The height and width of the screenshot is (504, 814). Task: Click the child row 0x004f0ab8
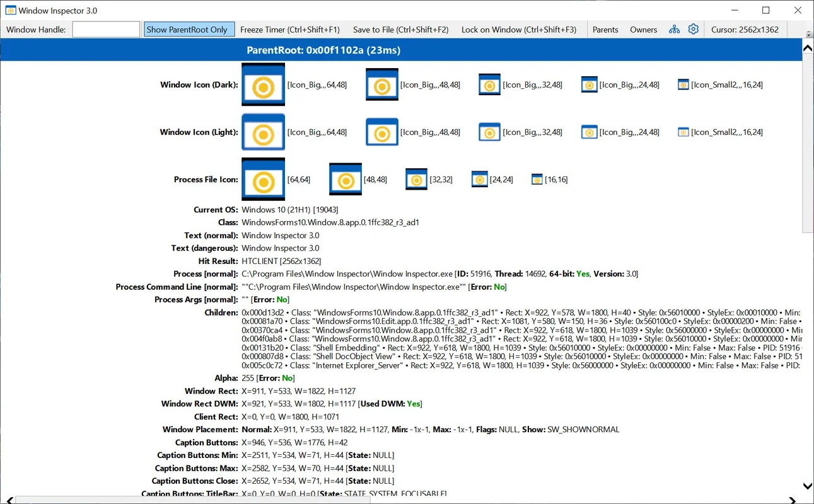coord(521,339)
